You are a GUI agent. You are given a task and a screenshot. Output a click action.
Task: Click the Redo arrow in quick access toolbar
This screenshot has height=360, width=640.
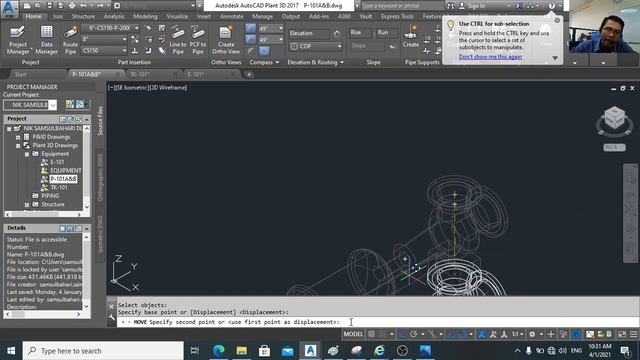100,6
